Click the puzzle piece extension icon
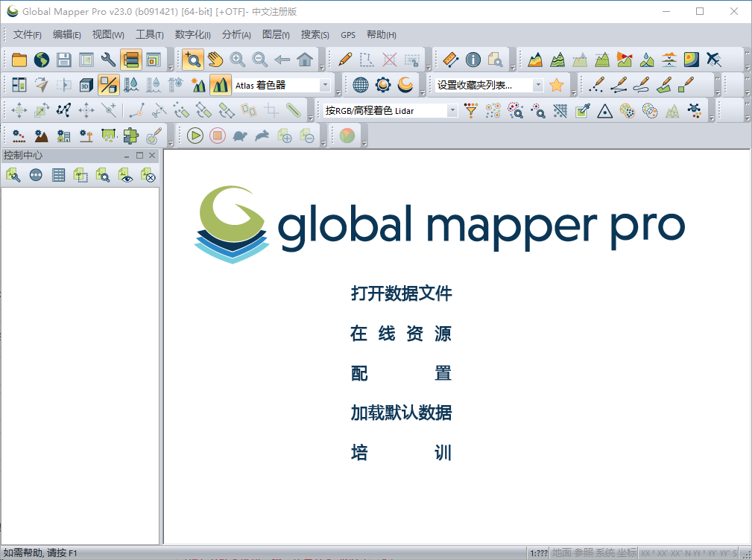The image size is (752, 560). click(130, 136)
